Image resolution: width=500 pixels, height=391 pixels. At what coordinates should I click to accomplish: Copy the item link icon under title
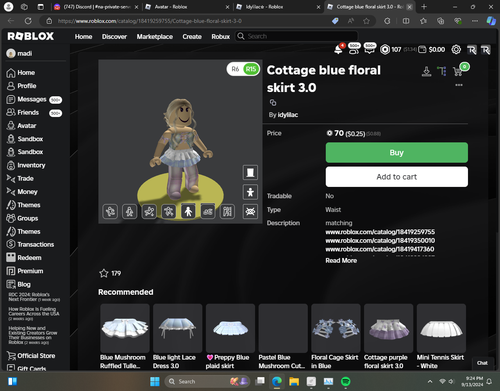click(x=273, y=102)
